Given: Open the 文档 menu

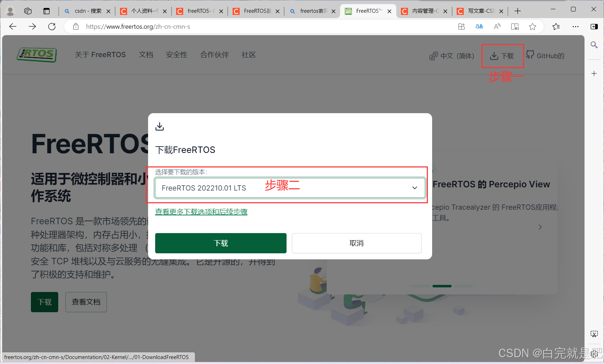Looking at the screenshot, I should (x=146, y=55).
